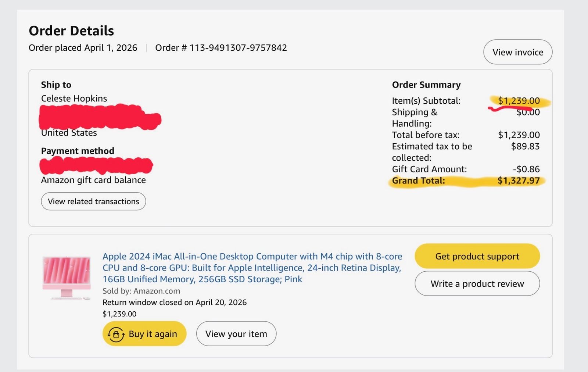The image size is (588, 372).
Task: Click the Buy it again cart icon
Action: click(116, 334)
